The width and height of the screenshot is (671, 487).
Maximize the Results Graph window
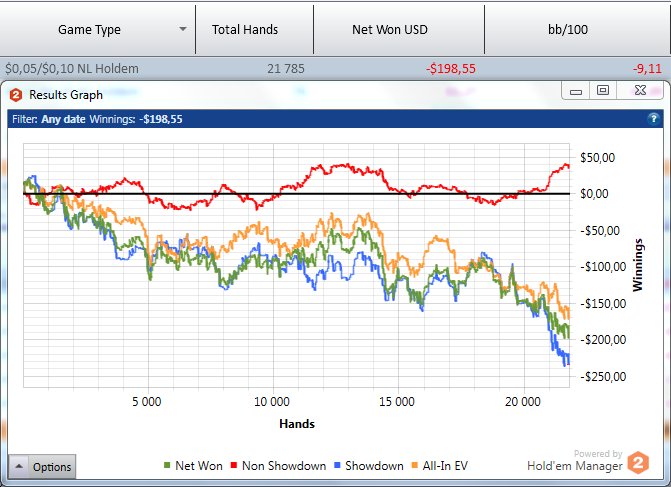[x=603, y=91]
